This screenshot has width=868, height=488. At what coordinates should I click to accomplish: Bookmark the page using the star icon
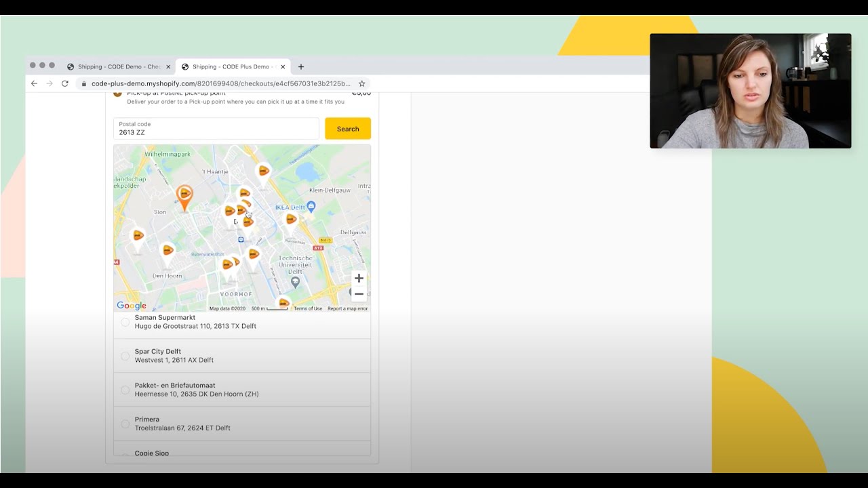(x=361, y=83)
